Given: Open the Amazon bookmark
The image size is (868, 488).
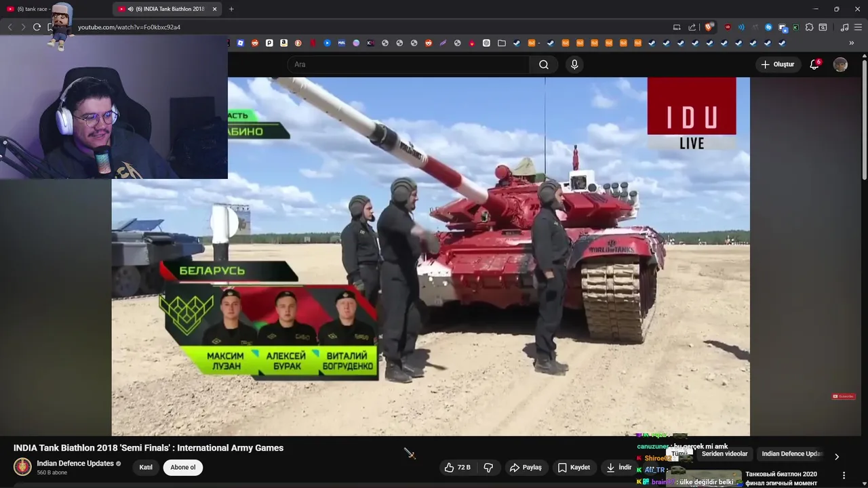Looking at the screenshot, I should click(x=283, y=43).
